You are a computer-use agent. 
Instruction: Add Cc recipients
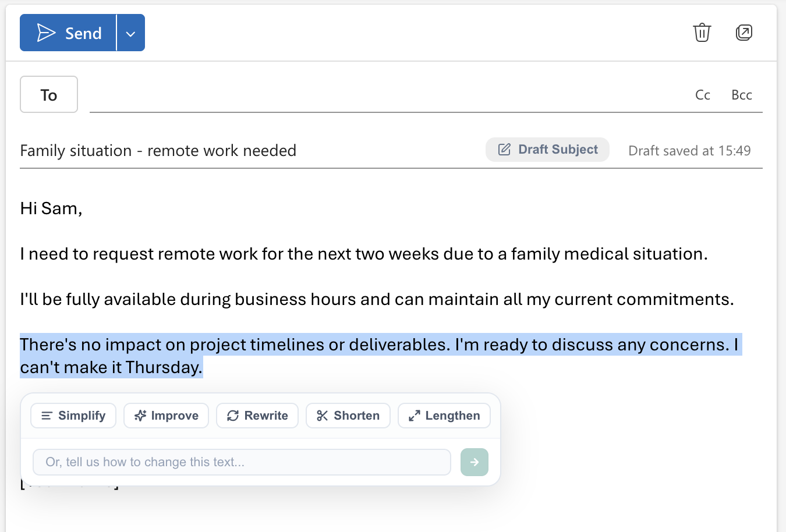coord(703,95)
